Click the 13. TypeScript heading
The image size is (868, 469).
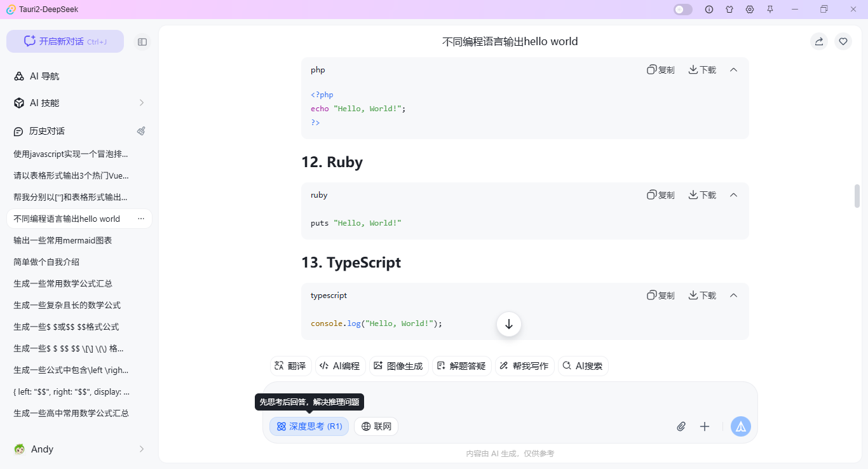point(351,262)
